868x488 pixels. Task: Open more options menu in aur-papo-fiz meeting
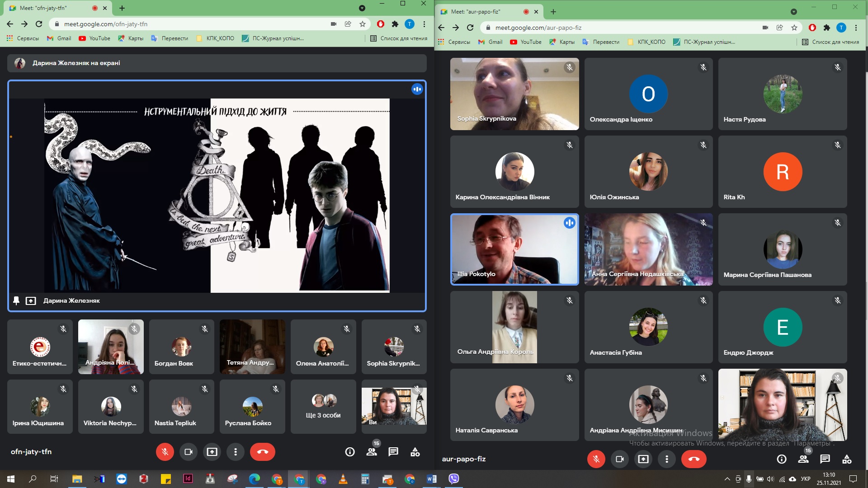click(x=667, y=459)
